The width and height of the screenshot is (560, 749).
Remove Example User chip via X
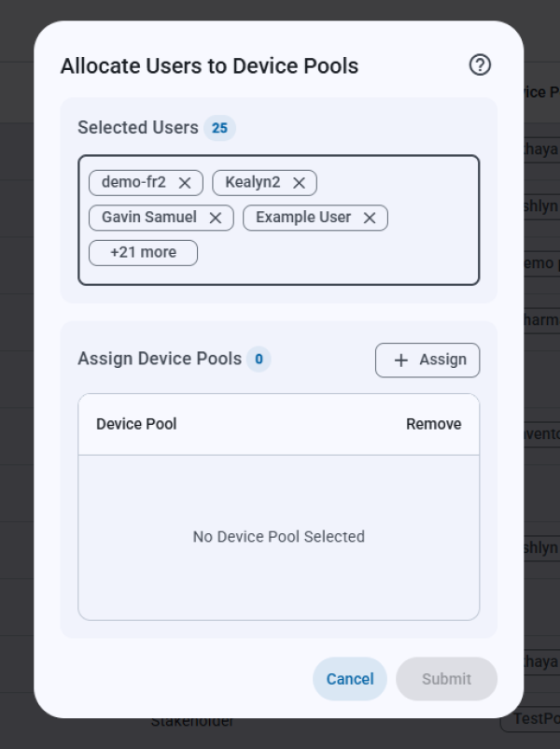[x=370, y=218]
